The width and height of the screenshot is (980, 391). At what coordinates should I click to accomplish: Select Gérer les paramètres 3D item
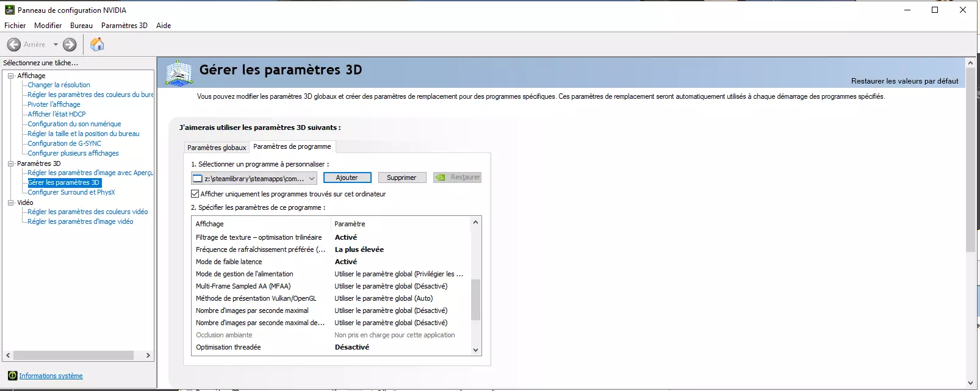coord(64,182)
